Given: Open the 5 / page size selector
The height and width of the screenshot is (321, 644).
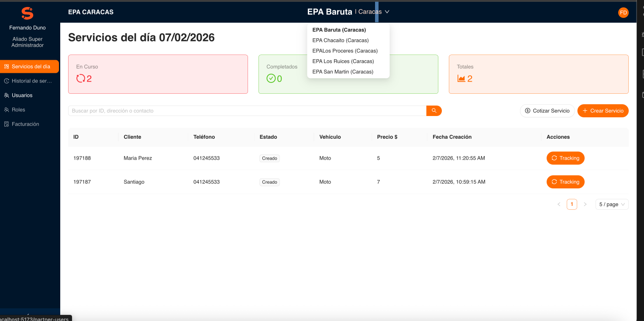Looking at the screenshot, I should [612, 204].
